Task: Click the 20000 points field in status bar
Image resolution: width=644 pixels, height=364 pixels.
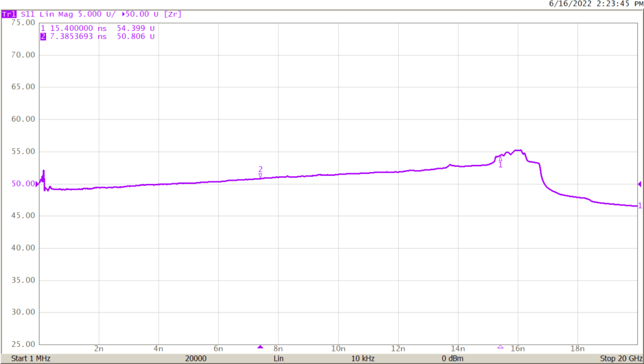Action: pyautogui.click(x=196, y=358)
